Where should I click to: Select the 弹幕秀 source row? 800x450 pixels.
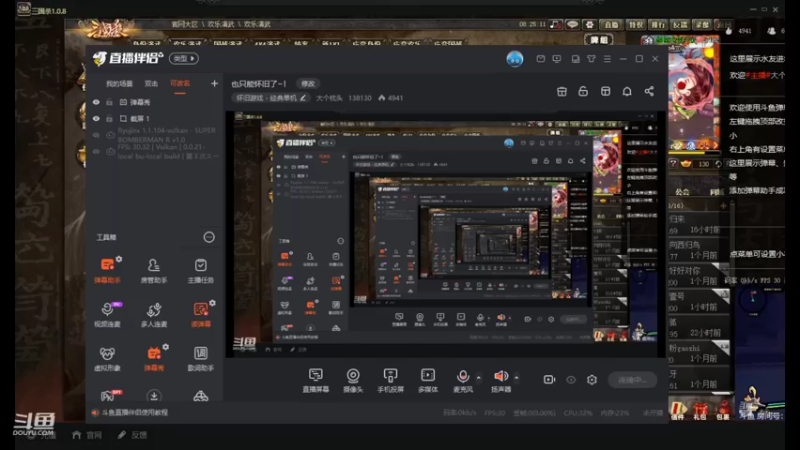tap(156, 102)
